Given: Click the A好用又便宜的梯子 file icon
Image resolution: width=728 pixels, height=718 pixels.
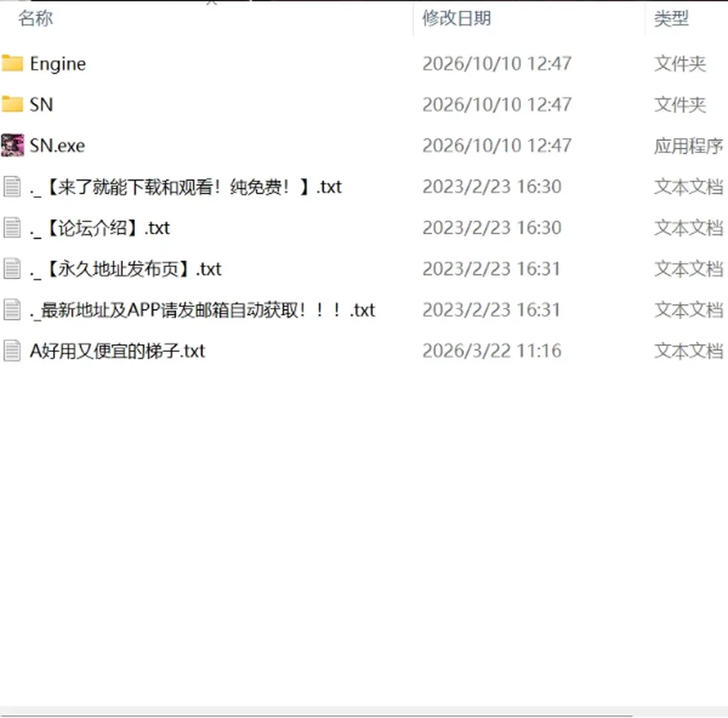Looking at the screenshot, I should click(12, 351).
